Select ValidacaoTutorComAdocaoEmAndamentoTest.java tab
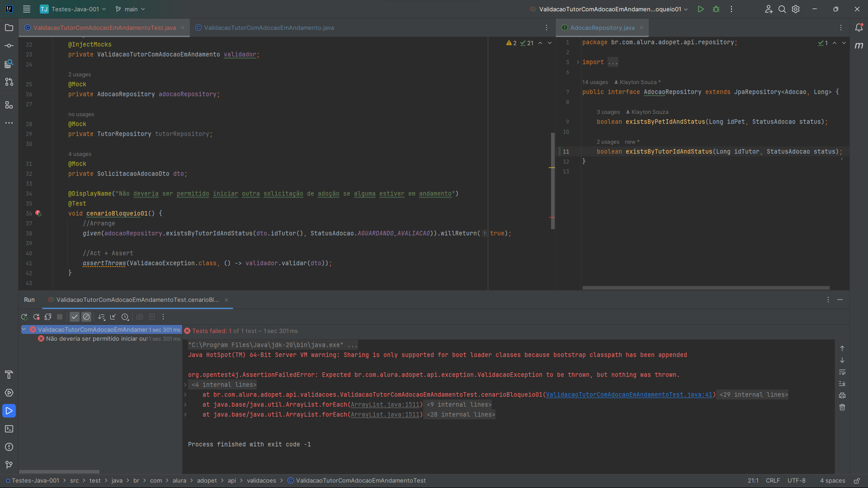 104,28
